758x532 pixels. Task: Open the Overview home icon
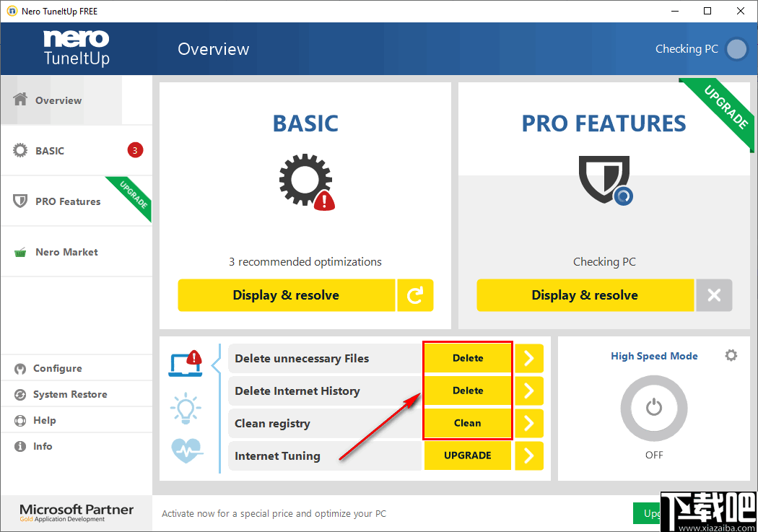[20, 99]
